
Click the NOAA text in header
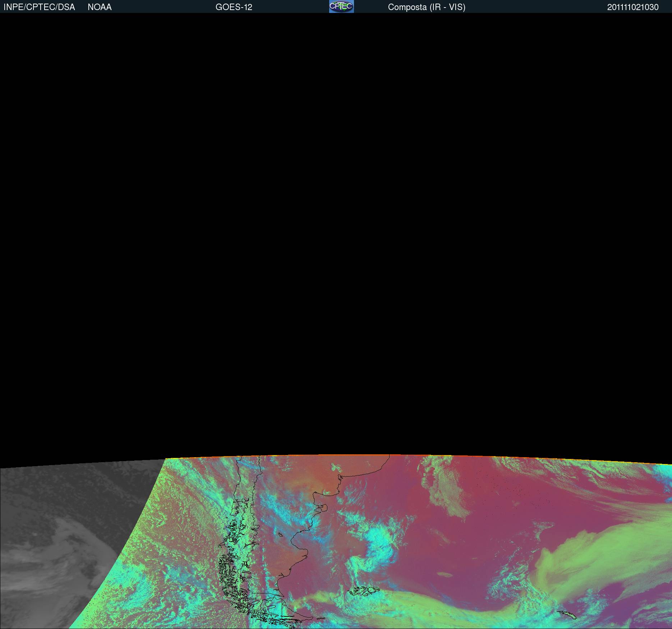point(100,7)
